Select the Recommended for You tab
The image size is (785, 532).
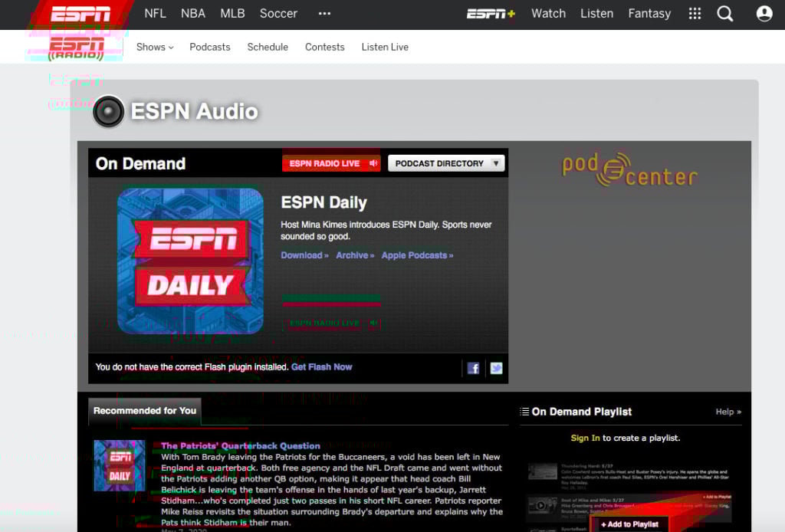coord(145,411)
